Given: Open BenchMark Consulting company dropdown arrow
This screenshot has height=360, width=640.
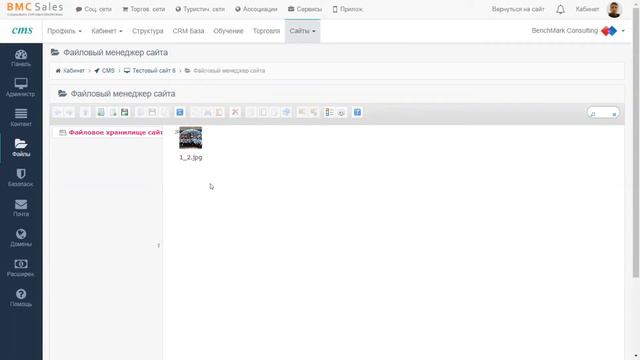Looking at the screenshot, I should point(623,31).
